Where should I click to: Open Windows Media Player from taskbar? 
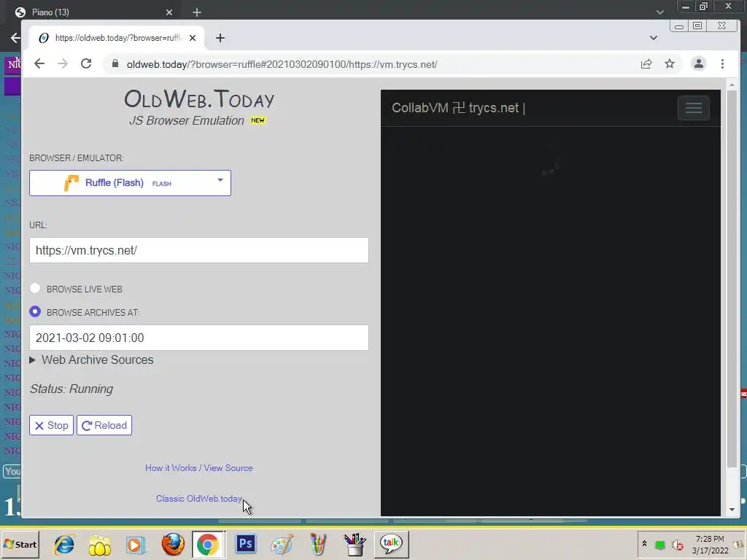pos(136,544)
